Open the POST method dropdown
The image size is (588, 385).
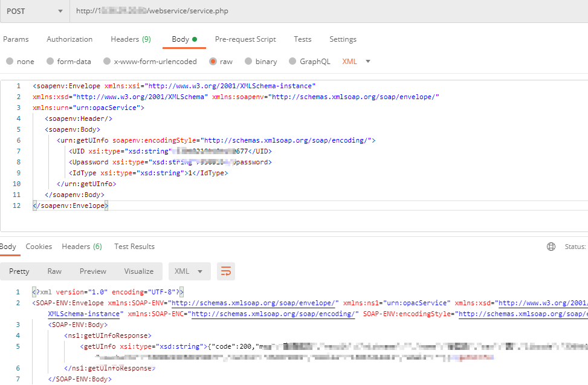tap(34, 11)
